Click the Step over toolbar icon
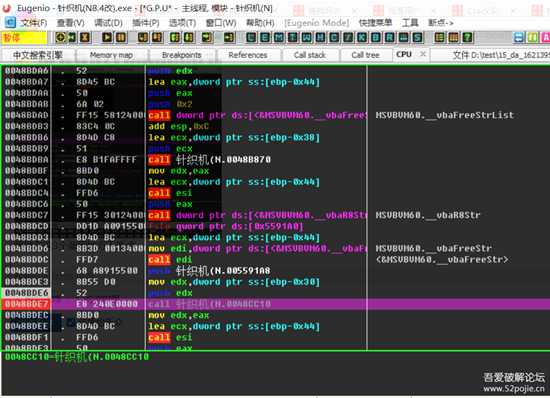This screenshot has height=398, width=550. (x=157, y=37)
